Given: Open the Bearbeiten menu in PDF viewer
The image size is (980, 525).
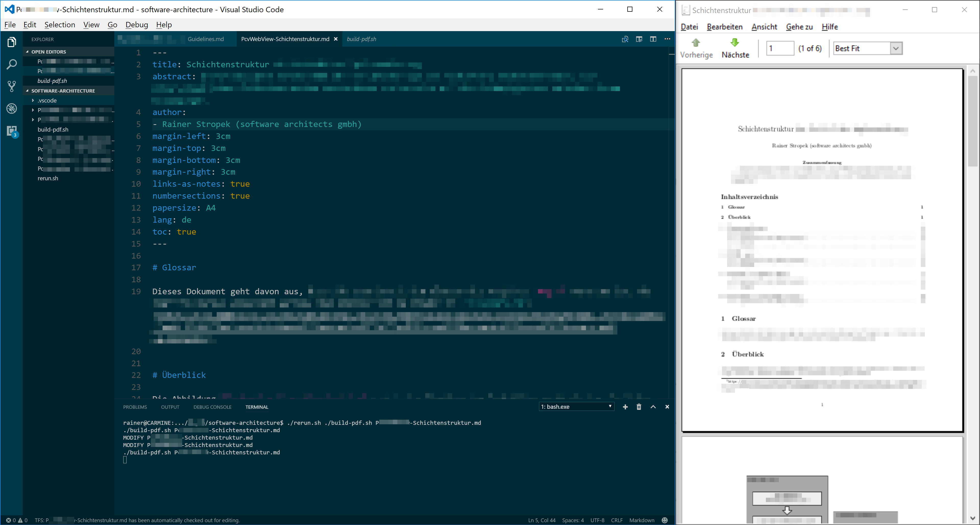Looking at the screenshot, I should point(725,27).
